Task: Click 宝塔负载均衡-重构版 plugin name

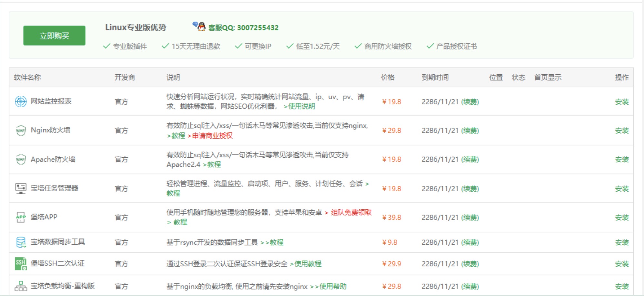Action: click(63, 286)
